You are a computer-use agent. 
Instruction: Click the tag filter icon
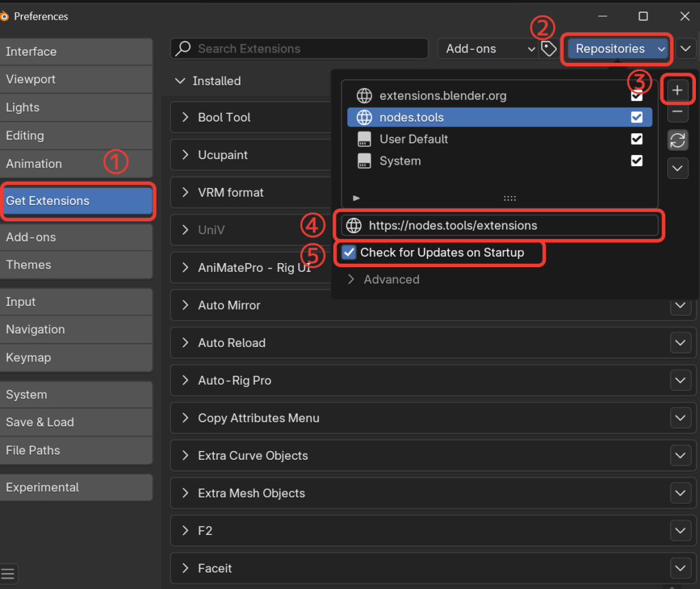point(548,49)
